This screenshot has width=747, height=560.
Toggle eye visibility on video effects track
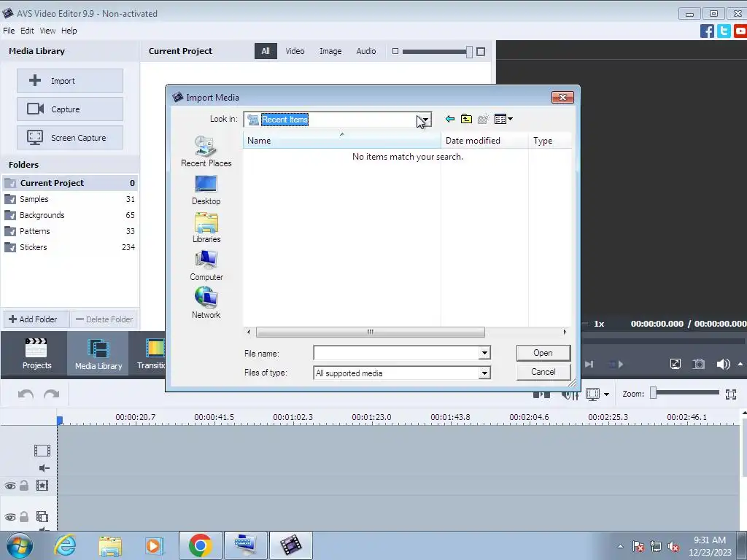(x=10, y=486)
